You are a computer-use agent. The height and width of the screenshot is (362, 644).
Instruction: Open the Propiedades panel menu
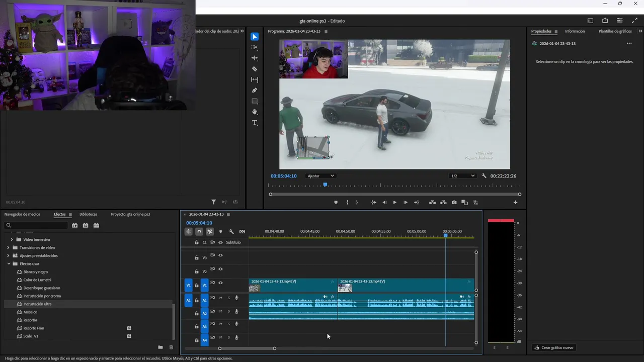click(556, 31)
